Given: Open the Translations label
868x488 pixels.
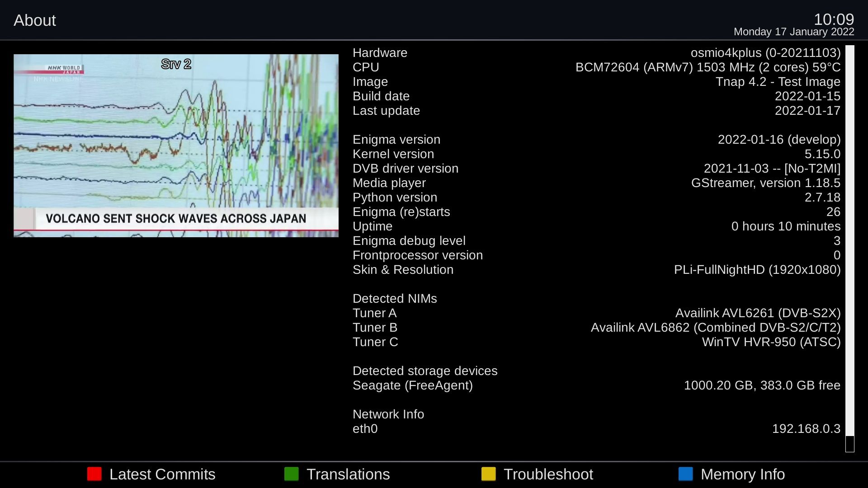Looking at the screenshot, I should click(x=348, y=474).
